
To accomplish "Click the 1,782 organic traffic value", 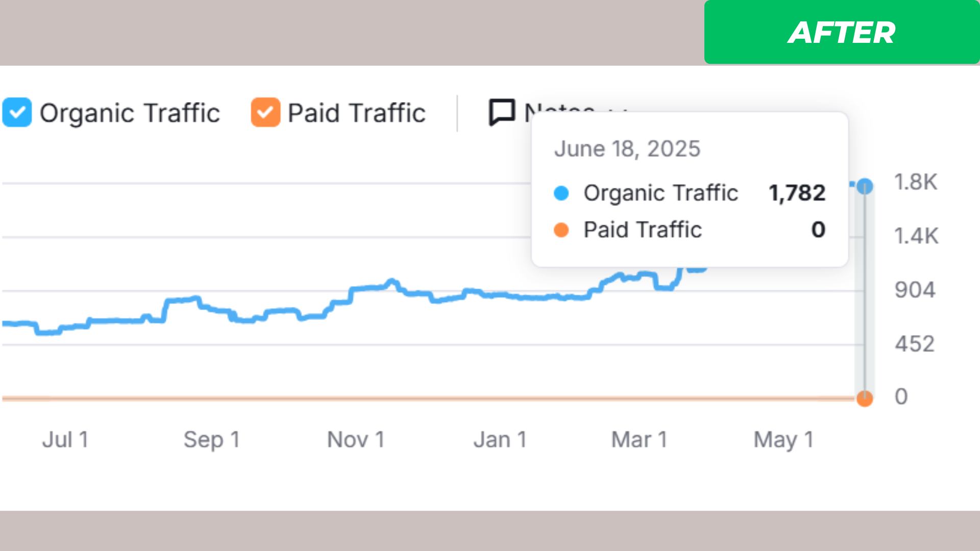I will (x=797, y=193).
